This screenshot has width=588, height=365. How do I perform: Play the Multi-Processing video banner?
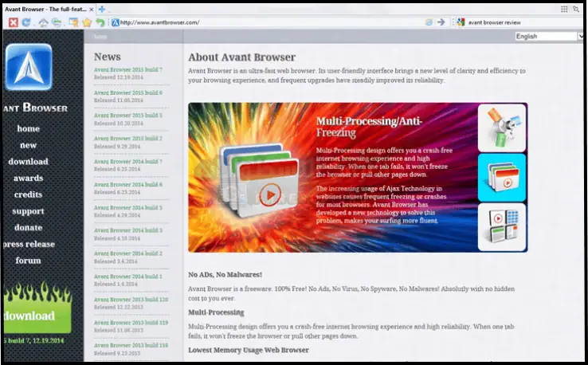point(271,193)
